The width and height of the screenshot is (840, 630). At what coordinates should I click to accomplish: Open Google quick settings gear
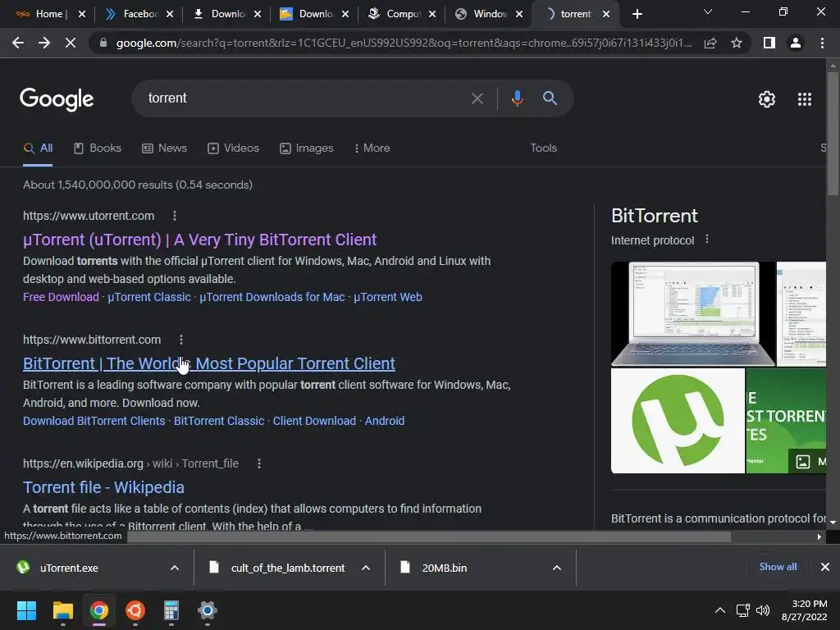tap(767, 99)
